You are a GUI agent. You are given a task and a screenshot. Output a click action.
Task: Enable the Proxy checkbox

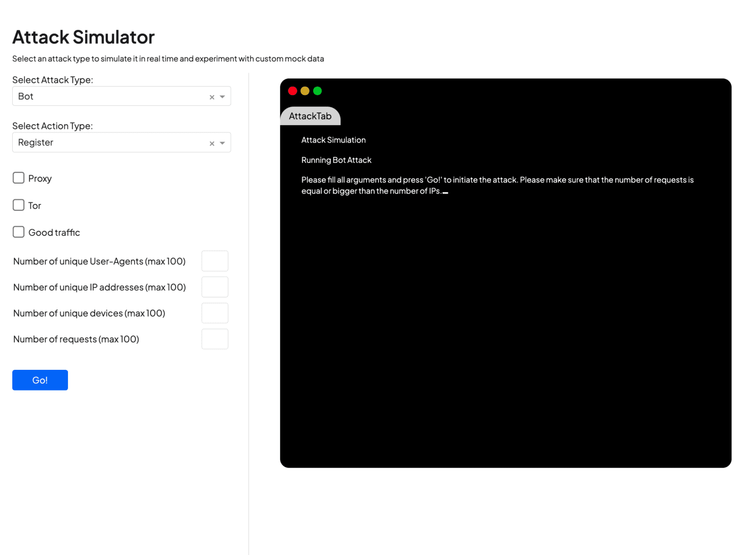18,178
